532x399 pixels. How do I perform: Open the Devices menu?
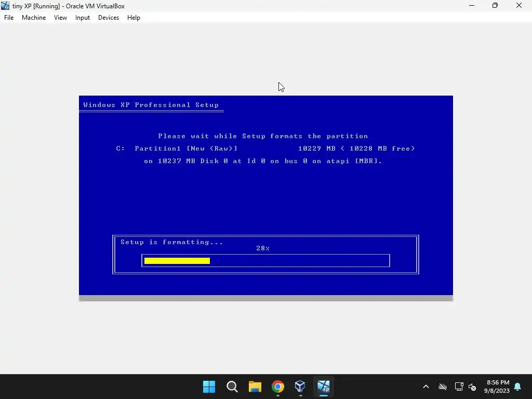(x=109, y=18)
